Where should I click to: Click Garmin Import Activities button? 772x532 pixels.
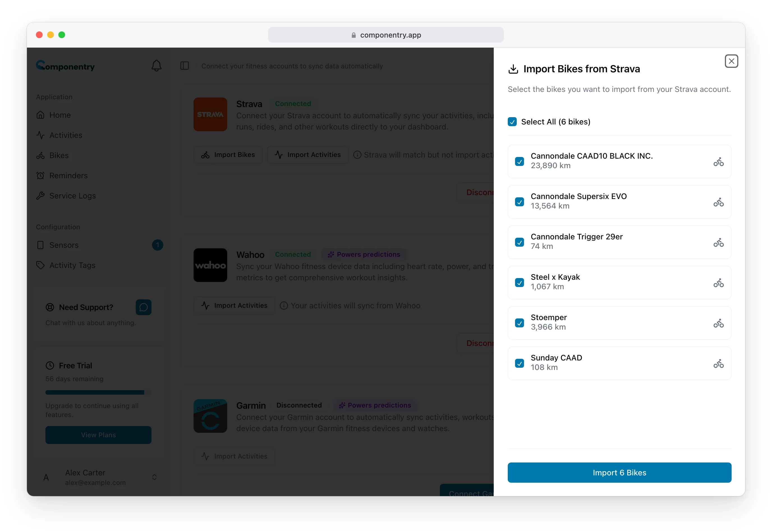pos(234,456)
